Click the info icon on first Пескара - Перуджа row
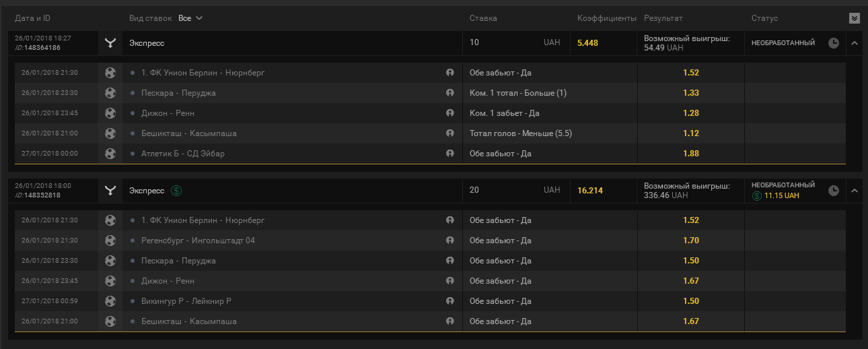The height and width of the screenshot is (349, 868). tap(450, 93)
